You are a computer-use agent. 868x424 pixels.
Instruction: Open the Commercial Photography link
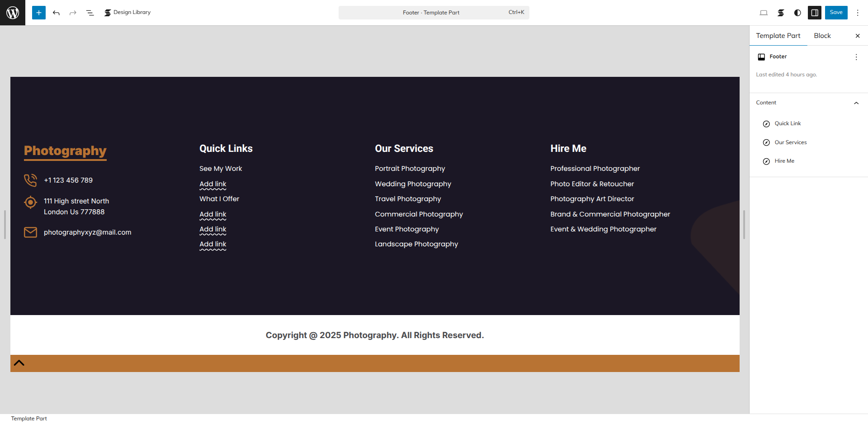(x=419, y=214)
